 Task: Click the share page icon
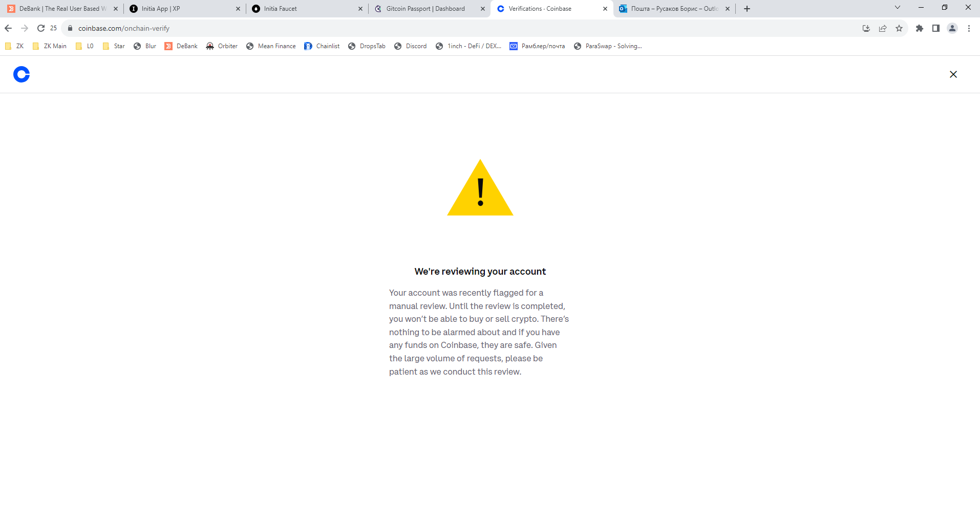point(883,28)
